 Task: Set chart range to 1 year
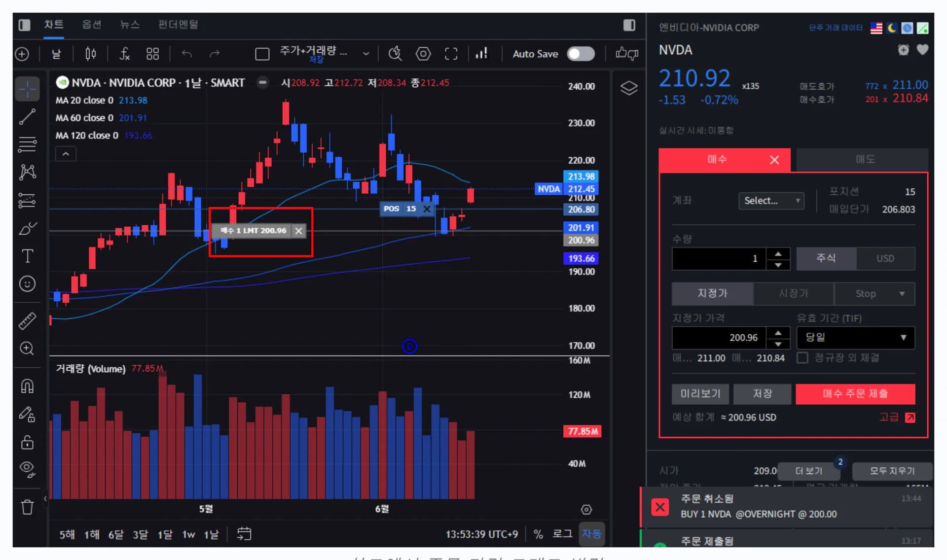[x=91, y=534]
